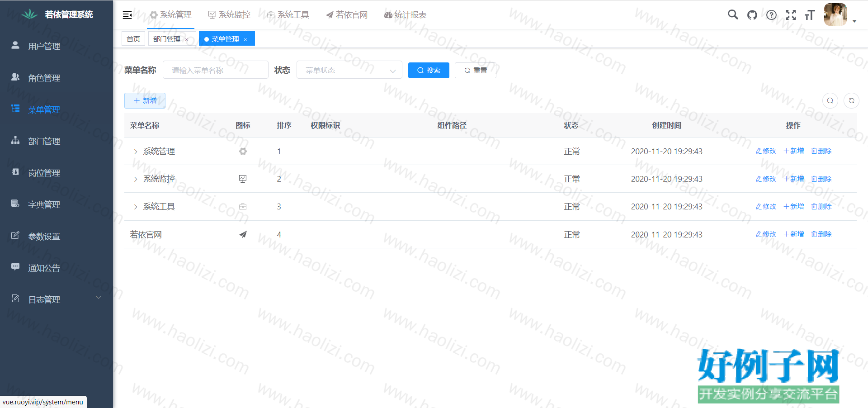The width and height of the screenshot is (868, 408).
Task: Click the monitor icon in 系统监控 row
Action: coord(243,179)
